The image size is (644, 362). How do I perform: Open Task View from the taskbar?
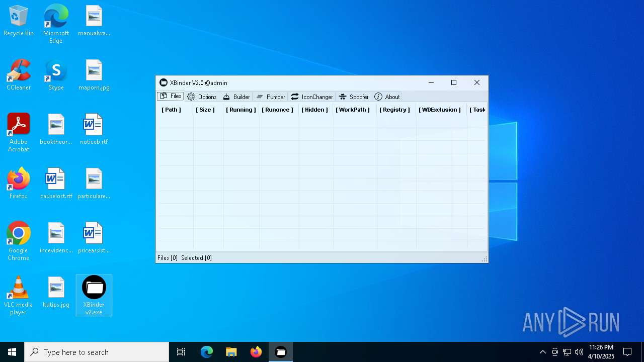click(181, 352)
